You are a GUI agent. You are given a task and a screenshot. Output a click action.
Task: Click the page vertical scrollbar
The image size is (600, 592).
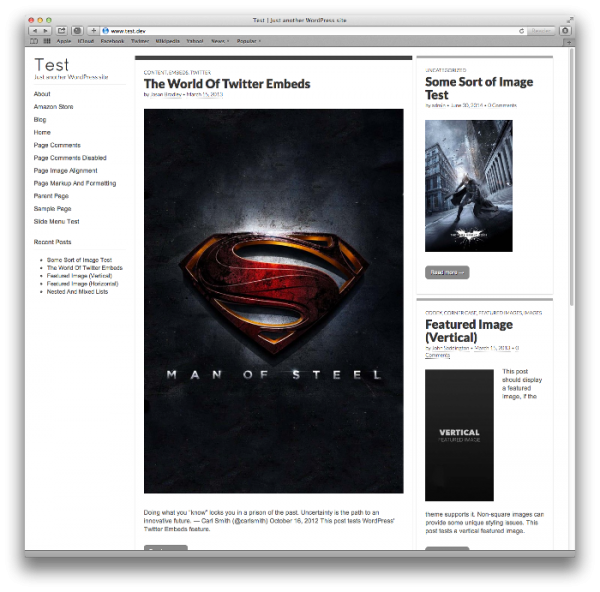[x=572, y=176]
